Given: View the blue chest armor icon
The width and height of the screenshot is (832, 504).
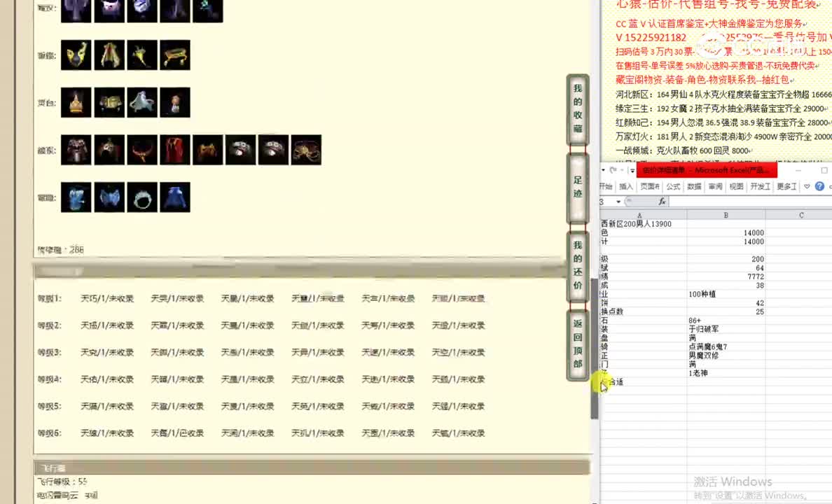Looking at the screenshot, I should tap(76, 197).
